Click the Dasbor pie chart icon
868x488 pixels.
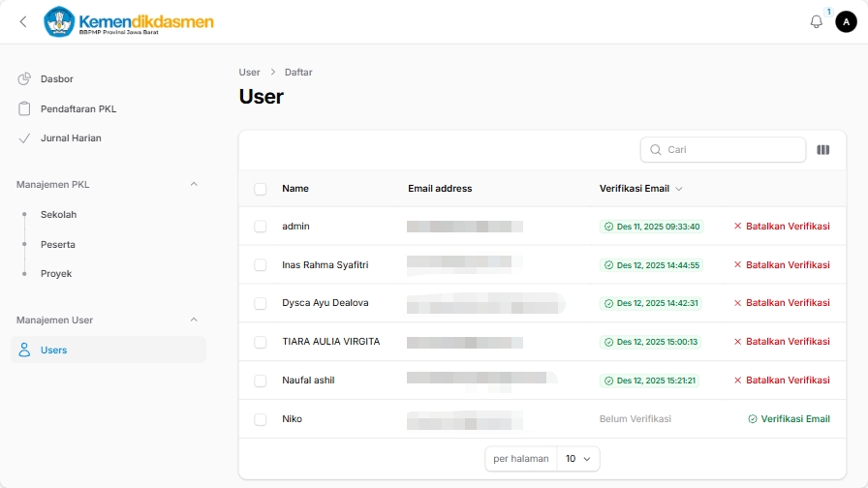(25, 78)
